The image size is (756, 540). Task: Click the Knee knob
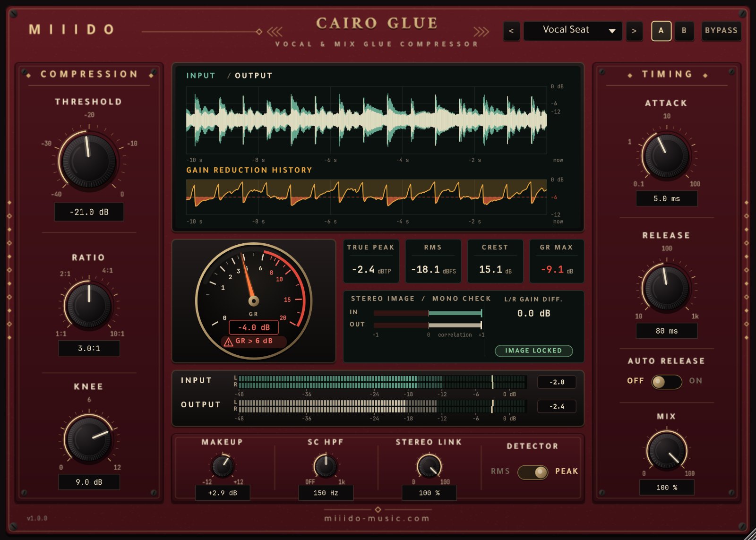point(89,439)
